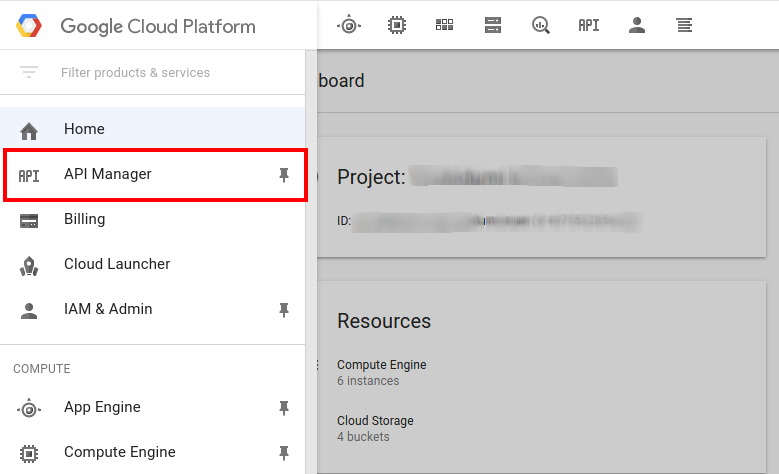Select Home in the navigation menu
This screenshot has width=779, height=474.
pos(153,129)
